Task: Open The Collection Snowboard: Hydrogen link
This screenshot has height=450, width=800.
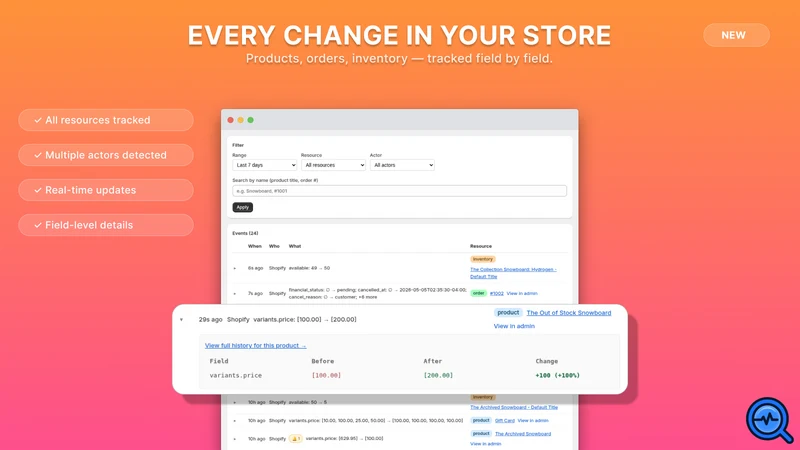Action: 513,272
